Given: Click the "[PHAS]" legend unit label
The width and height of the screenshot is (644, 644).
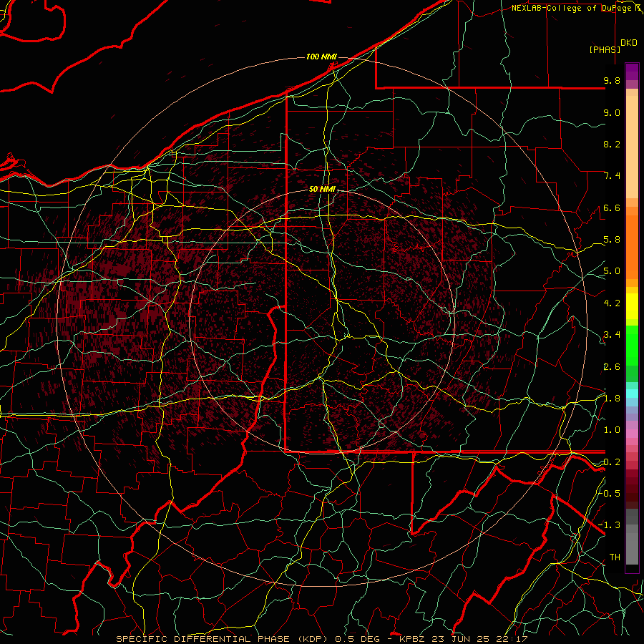Looking at the screenshot, I should (605, 50).
